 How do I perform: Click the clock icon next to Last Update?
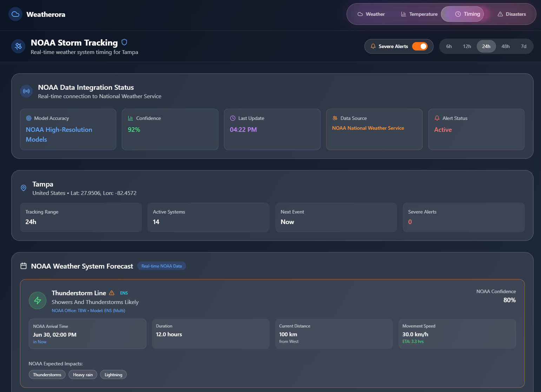[232, 118]
